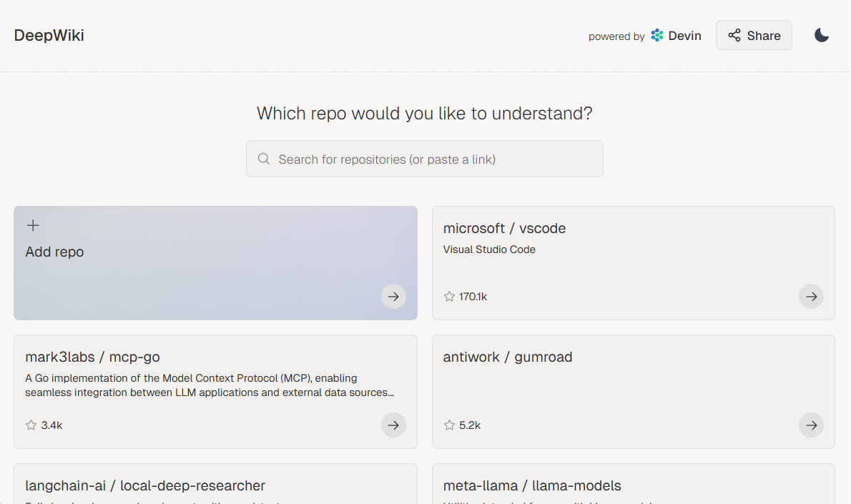The image size is (851, 504).
Task: Open langchain-ai / local-deep-researcher repo
Action: (145, 485)
